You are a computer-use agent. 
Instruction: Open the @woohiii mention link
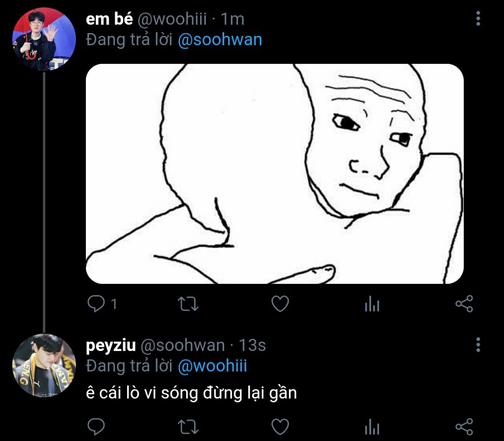[x=212, y=366]
